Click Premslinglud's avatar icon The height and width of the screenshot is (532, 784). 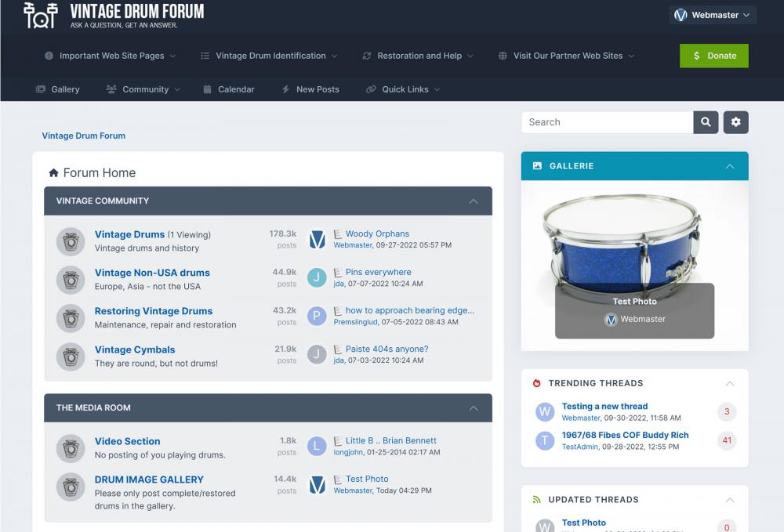tap(317, 317)
